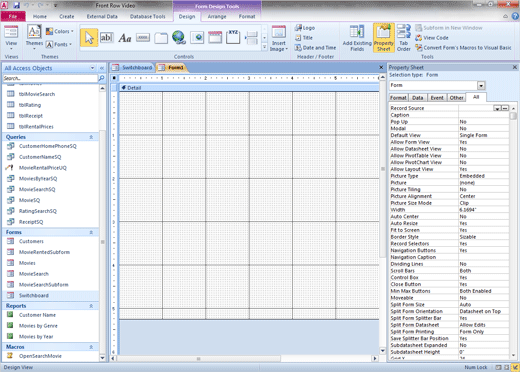The image size is (520, 372).
Task: Click the Detail section bar
Action: coord(249,88)
